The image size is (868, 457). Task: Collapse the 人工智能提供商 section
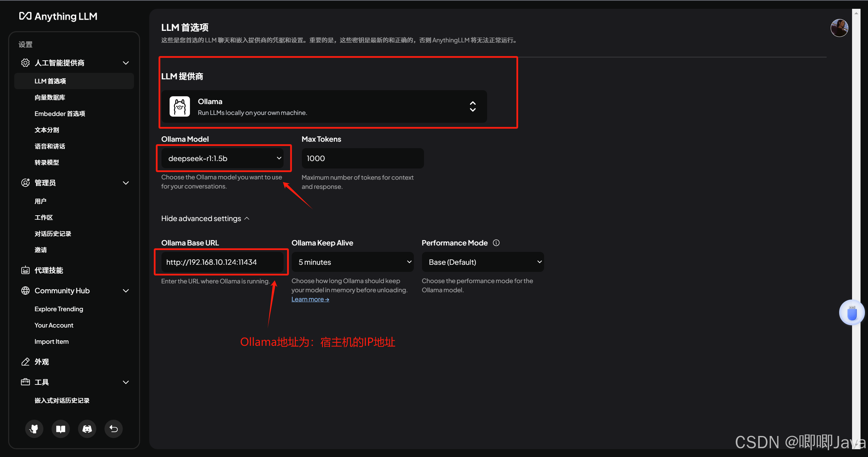coord(126,63)
